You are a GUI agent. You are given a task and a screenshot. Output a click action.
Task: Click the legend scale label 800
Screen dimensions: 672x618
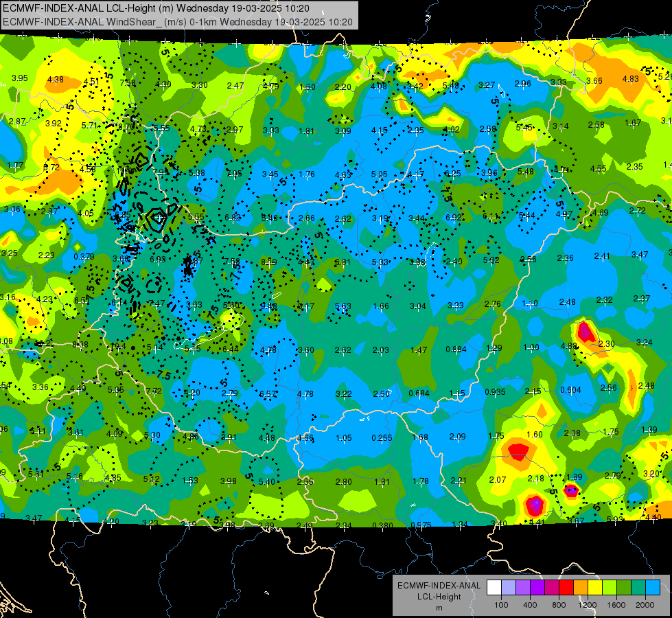coord(559,605)
